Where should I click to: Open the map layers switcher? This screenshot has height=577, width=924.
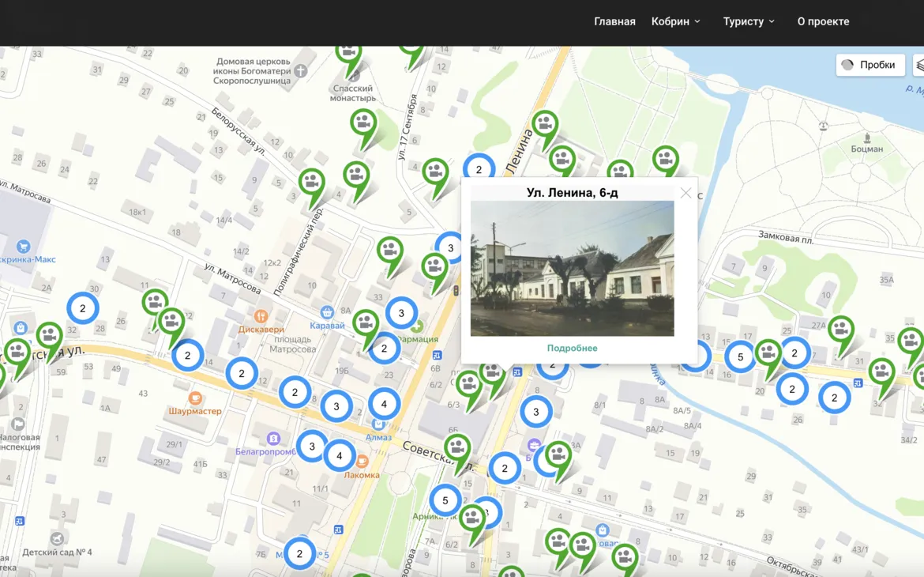coord(919,65)
